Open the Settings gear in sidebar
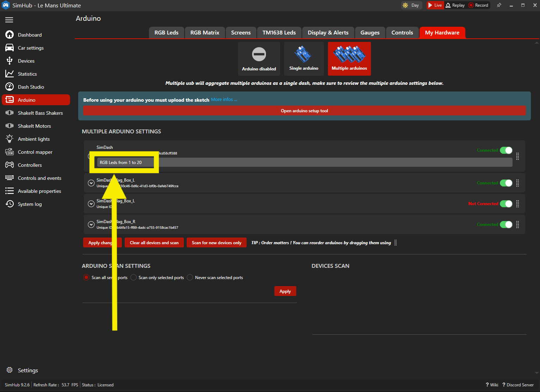The height and width of the screenshot is (392, 540). (x=10, y=370)
